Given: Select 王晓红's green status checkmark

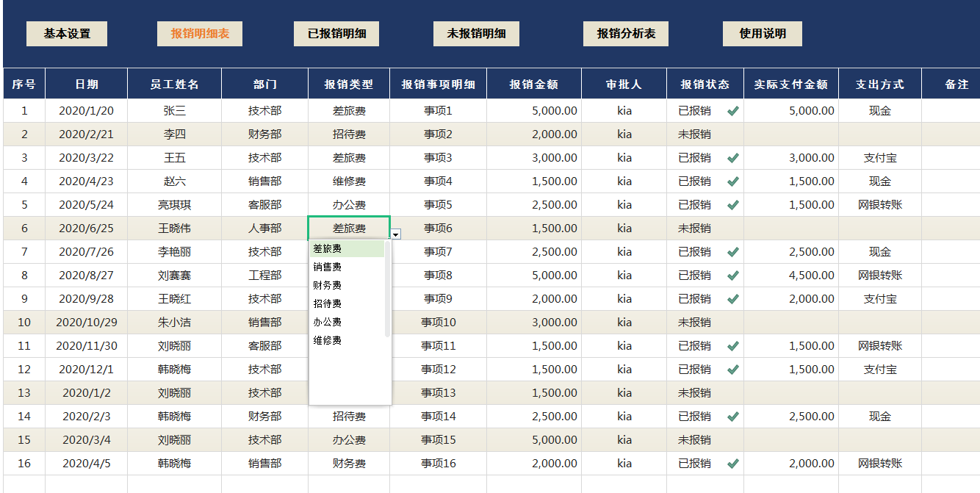Looking at the screenshot, I should [x=732, y=298].
